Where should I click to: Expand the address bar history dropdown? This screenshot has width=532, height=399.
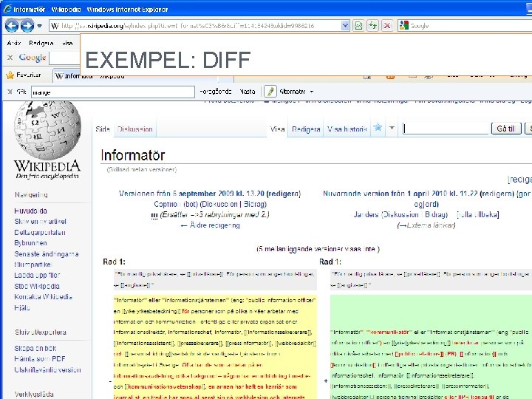click(x=345, y=26)
